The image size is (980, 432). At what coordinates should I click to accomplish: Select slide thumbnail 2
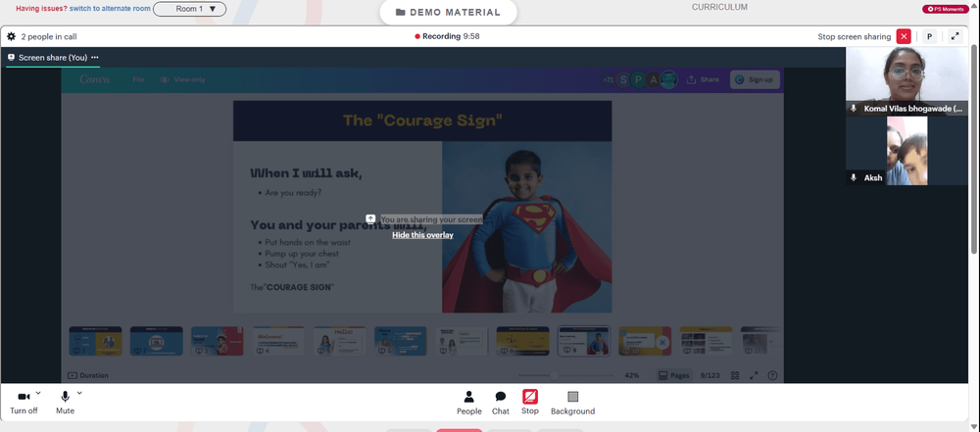[x=156, y=341]
